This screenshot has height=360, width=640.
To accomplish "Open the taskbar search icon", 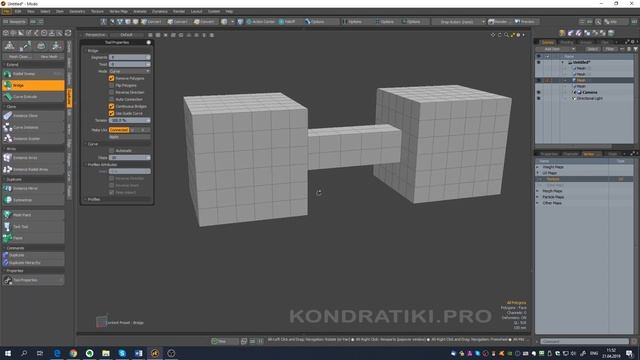I will coord(24,353).
